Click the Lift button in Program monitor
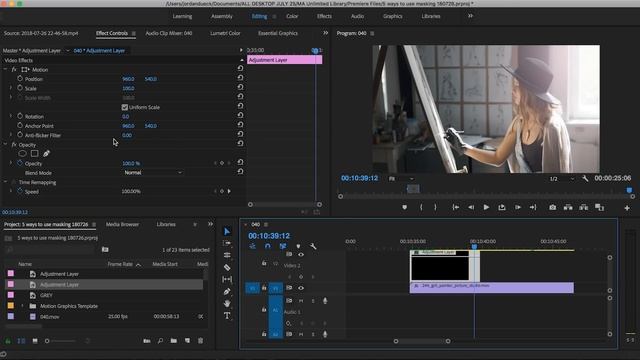Screen dimensions: 640x360 point(568,207)
